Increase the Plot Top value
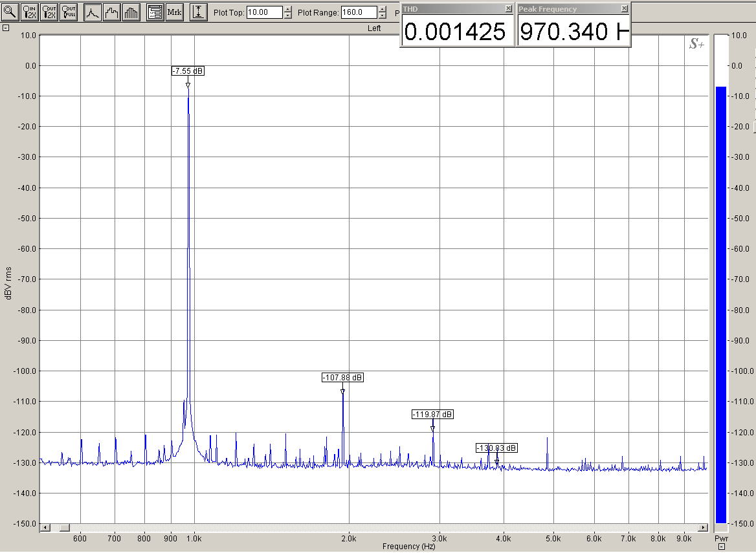This screenshot has height=553, width=756. 288,9
